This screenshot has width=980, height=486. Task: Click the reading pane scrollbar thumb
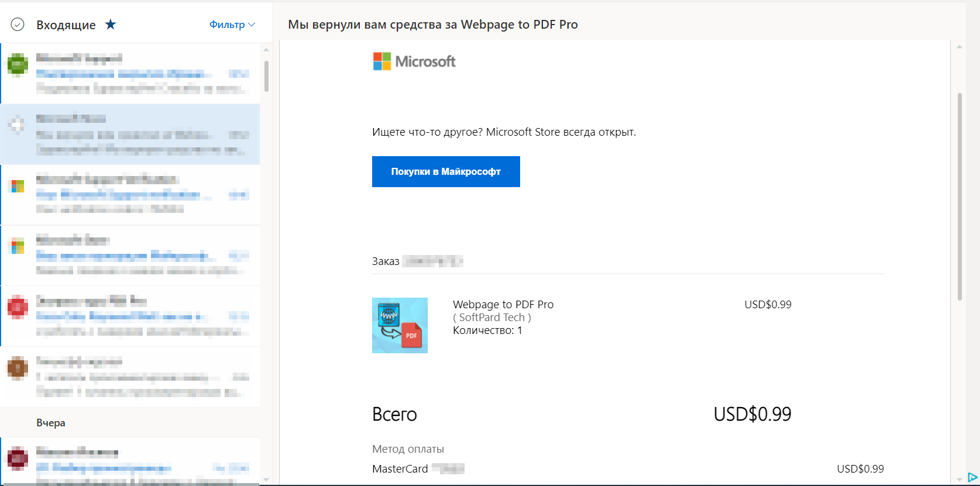click(x=960, y=197)
